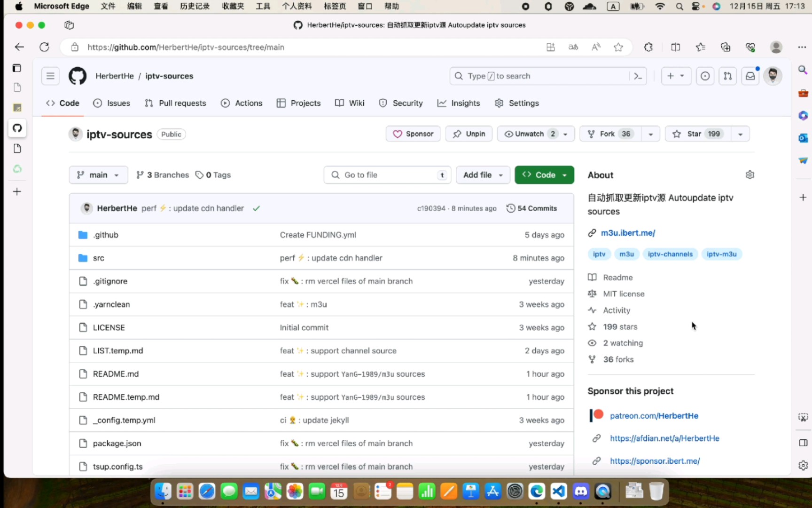Open the GitHub hamburger navigation menu
The image size is (812, 508).
(x=50, y=76)
